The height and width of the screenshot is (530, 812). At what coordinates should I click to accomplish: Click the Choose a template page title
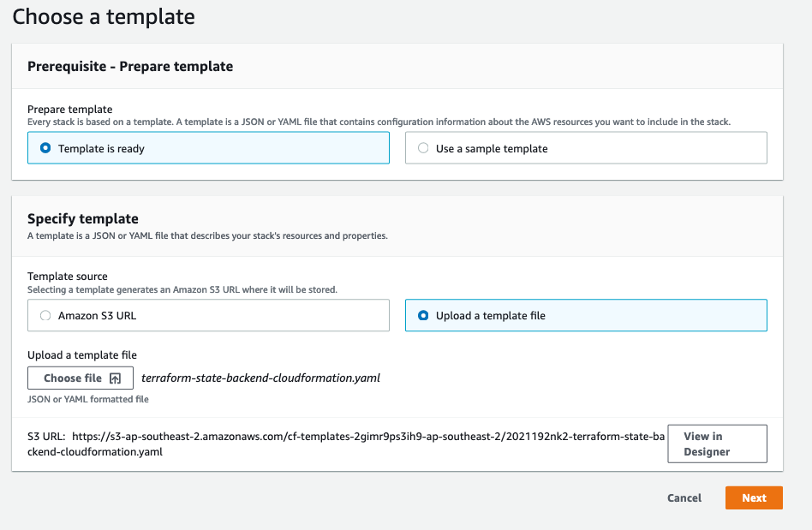point(104,16)
